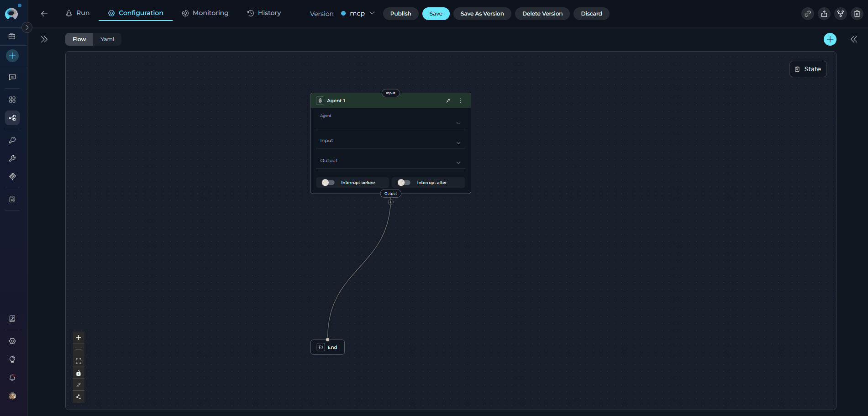Open the Yaml view tab

pyautogui.click(x=107, y=39)
